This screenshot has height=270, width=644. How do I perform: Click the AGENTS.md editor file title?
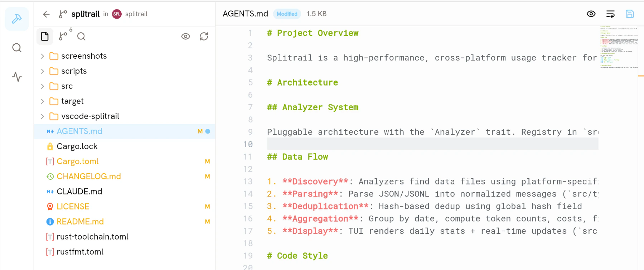[245, 14]
